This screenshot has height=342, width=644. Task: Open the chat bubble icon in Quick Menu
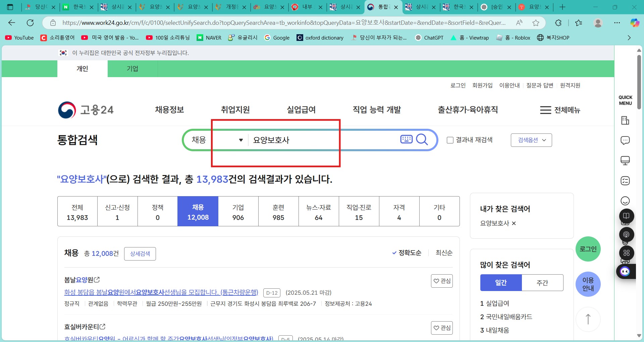pos(625,140)
